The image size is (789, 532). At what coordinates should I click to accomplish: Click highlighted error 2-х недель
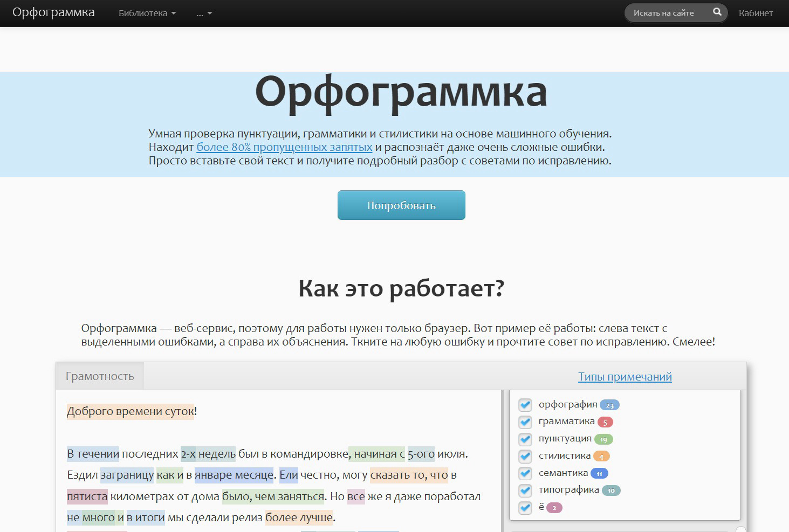[x=208, y=454]
